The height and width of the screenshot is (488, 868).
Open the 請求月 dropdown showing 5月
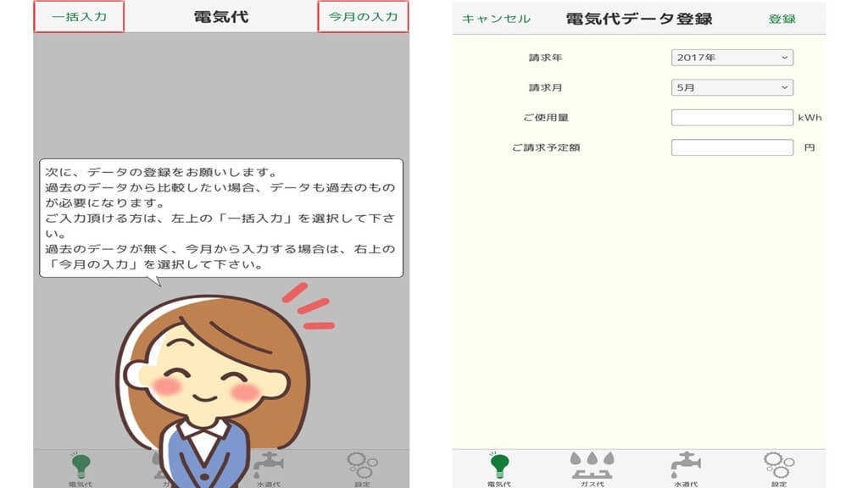732,87
